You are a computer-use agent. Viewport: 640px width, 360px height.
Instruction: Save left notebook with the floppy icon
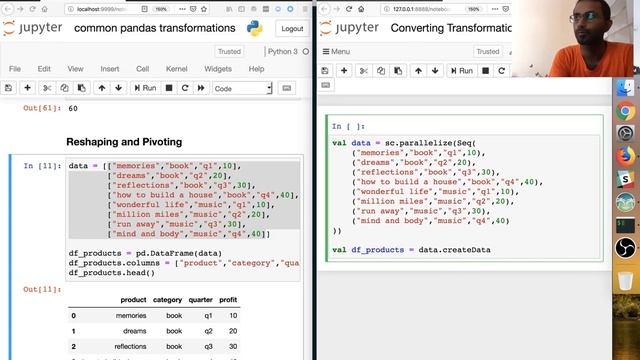pos(9,88)
